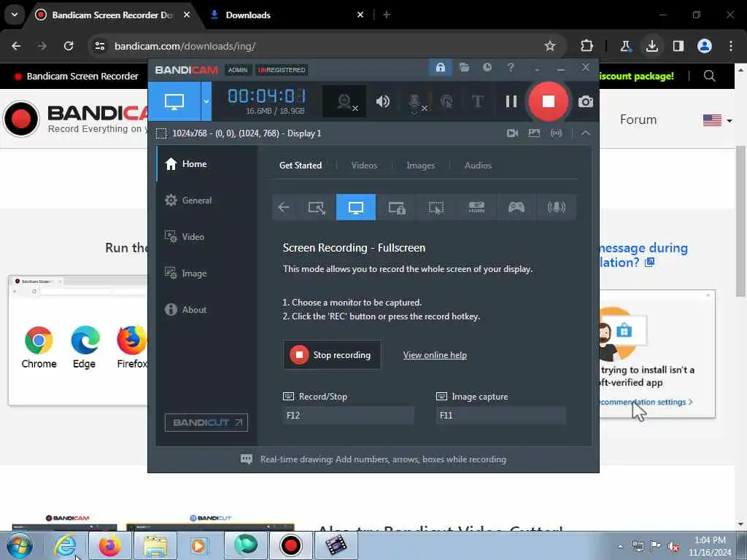Click the audio broadcast icon in the status bar
747x560 pixels.
(x=556, y=133)
